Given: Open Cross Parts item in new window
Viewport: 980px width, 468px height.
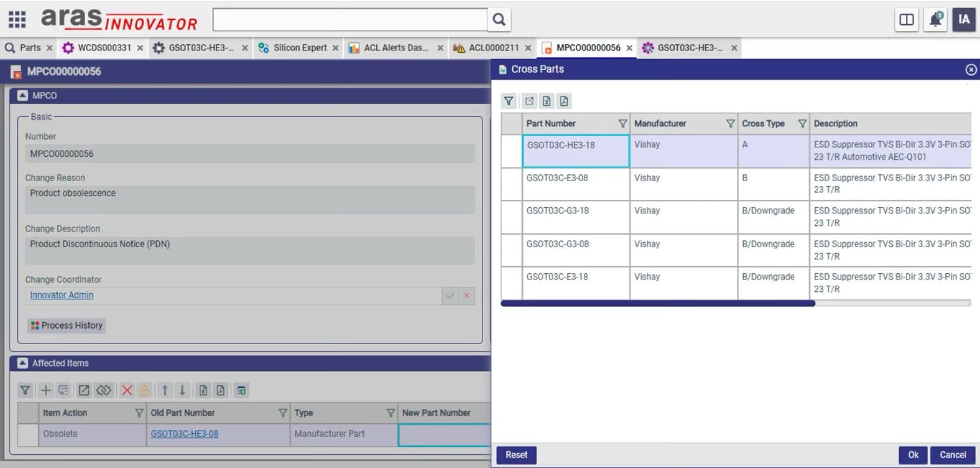Looking at the screenshot, I should click(529, 101).
